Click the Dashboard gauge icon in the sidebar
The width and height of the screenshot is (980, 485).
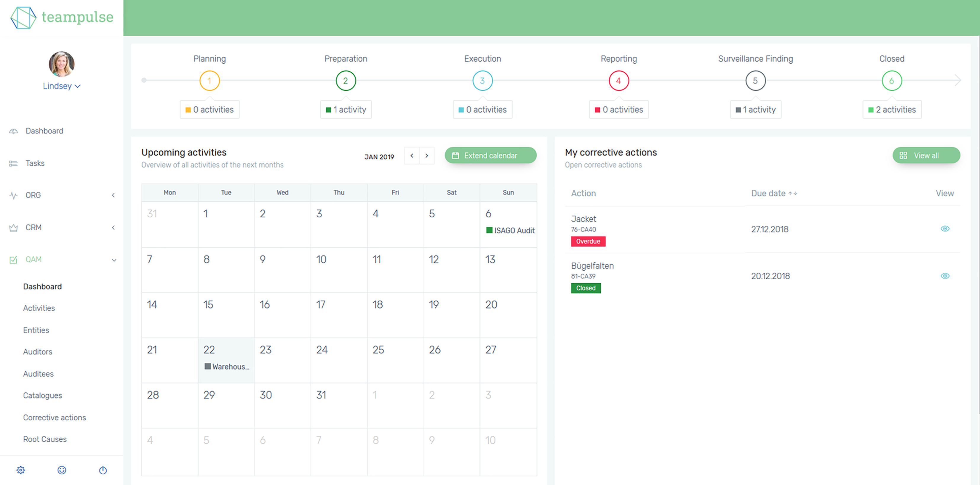click(x=13, y=131)
